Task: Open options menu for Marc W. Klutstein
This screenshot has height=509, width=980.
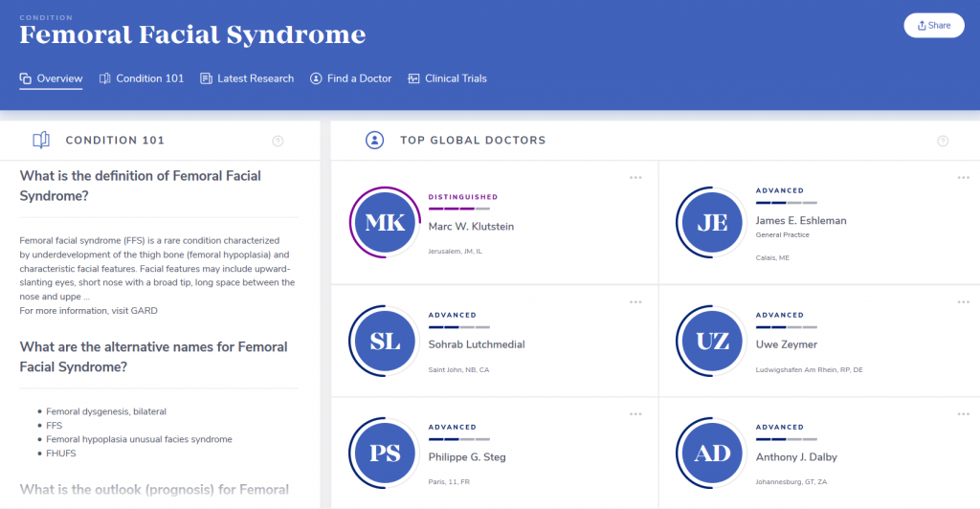Action: pyautogui.click(x=635, y=177)
